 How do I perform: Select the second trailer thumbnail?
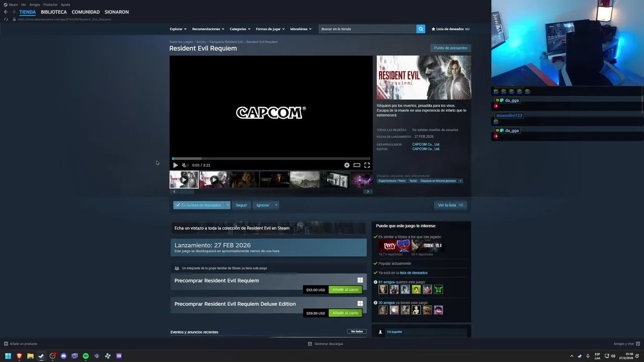point(214,179)
